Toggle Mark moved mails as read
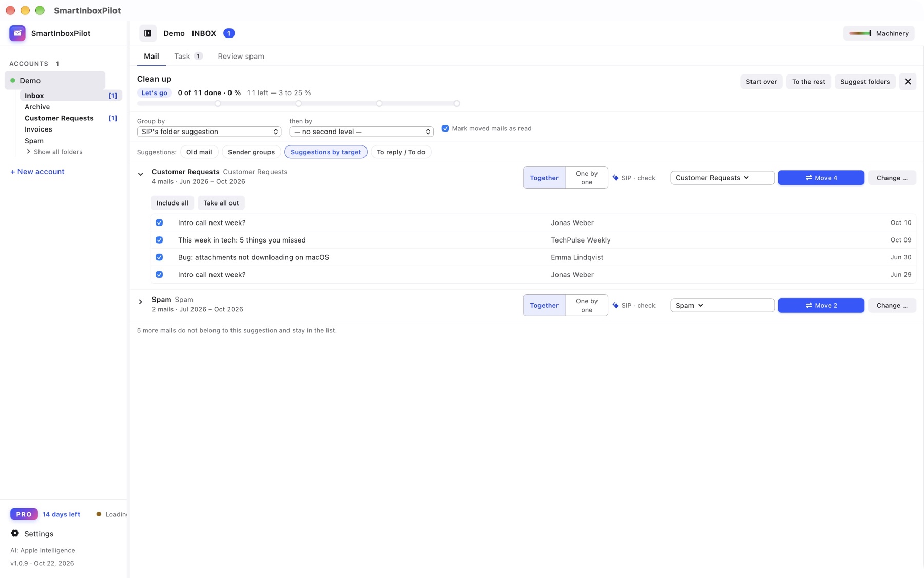 coord(445,128)
